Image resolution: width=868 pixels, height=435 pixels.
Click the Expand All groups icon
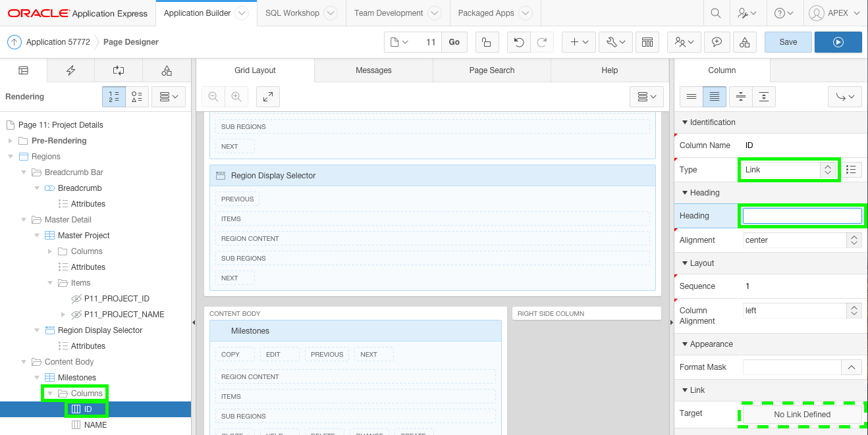click(x=763, y=97)
